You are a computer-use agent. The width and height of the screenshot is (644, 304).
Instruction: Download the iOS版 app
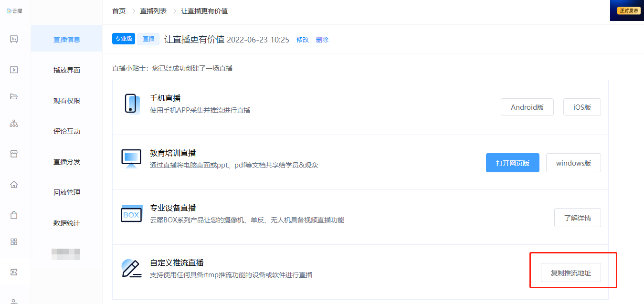click(x=582, y=107)
